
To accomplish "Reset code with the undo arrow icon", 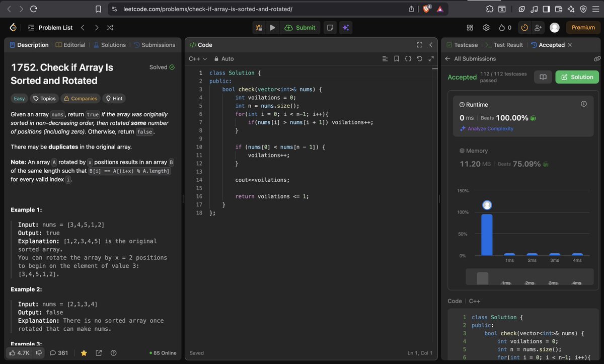I will pyautogui.click(x=419, y=59).
